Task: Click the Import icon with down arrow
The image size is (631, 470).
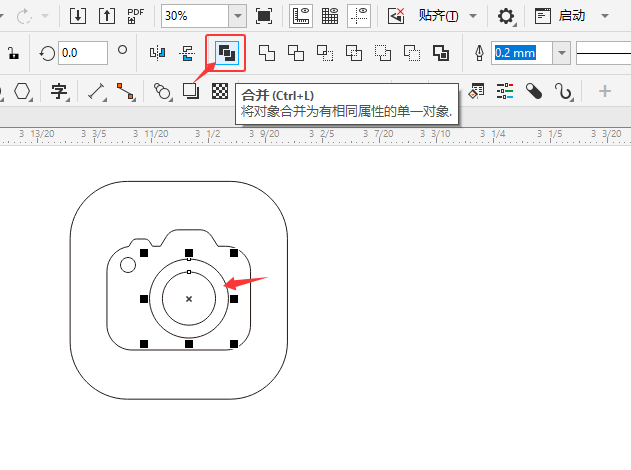Action: 78,16
